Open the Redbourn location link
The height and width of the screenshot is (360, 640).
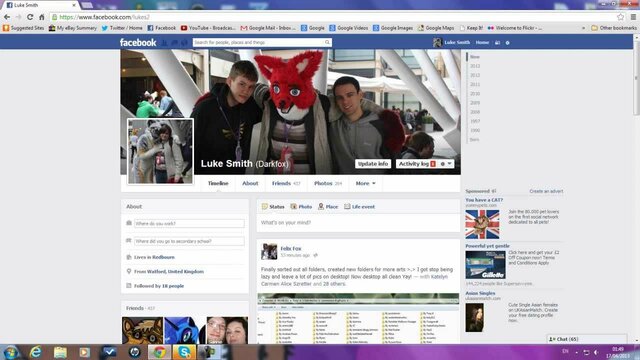click(163, 257)
